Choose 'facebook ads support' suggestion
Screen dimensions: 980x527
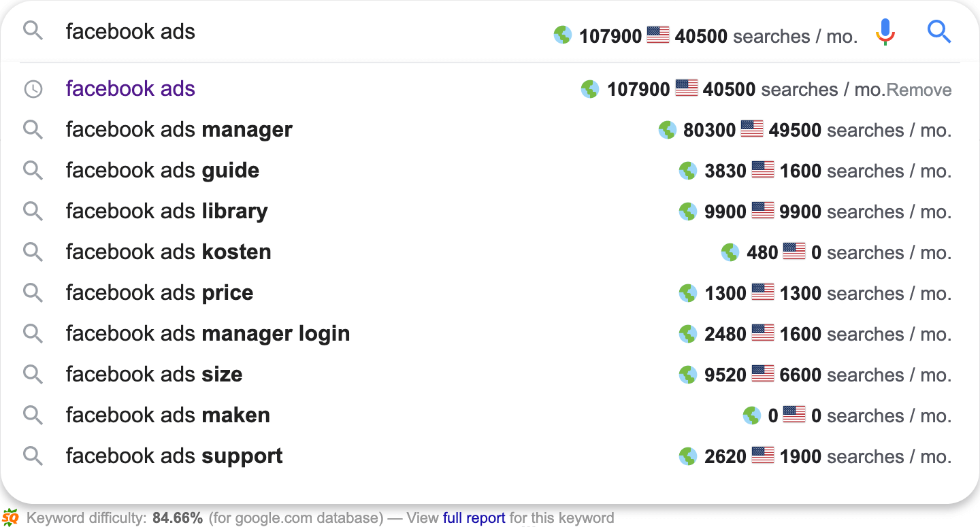pyautogui.click(x=490, y=456)
